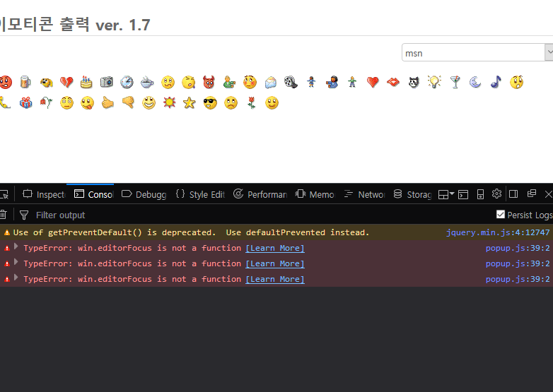Click the yellow star emoticon
Screen dimensions: 553x392
pyautogui.click(x=189, y=103)
